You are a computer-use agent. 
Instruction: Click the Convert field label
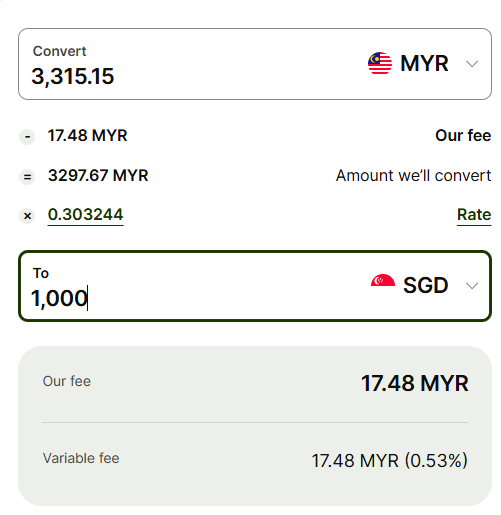pos(59,51)
